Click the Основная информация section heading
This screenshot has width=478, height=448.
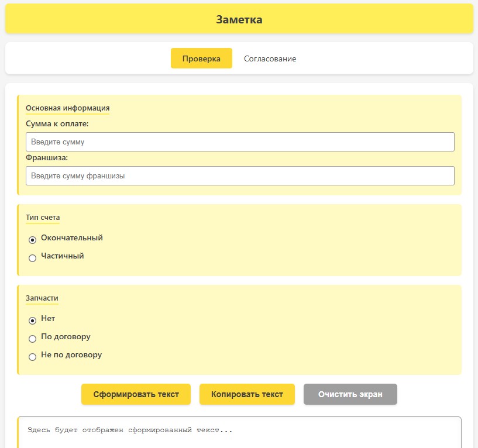67,108
